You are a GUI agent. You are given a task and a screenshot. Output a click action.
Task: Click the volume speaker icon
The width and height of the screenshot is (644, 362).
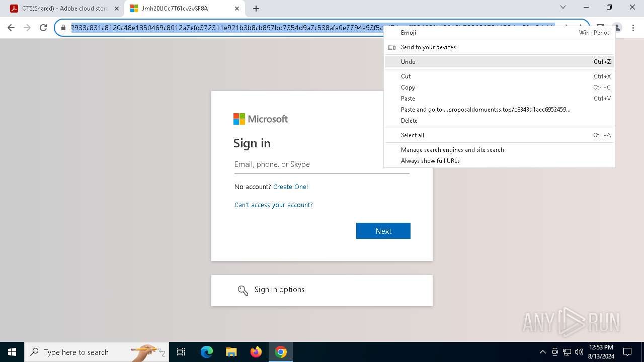click(x=579, y=352)
